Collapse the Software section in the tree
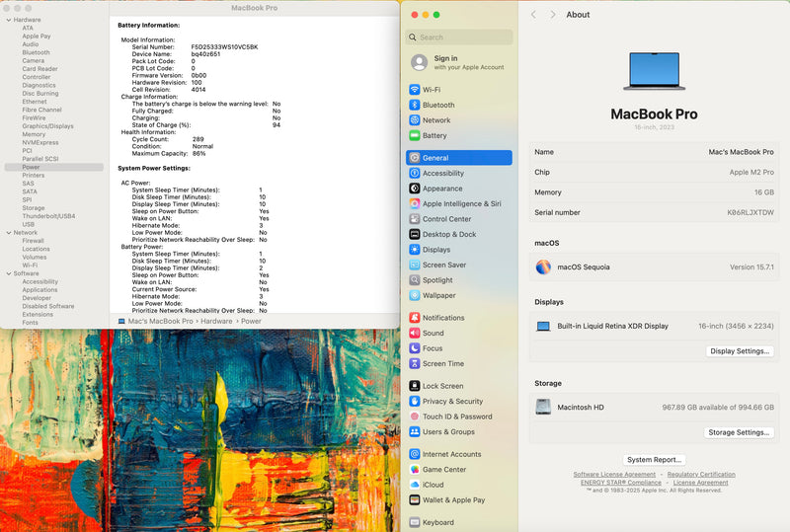Viewport: 790px width, 532px height. point(7,273)
